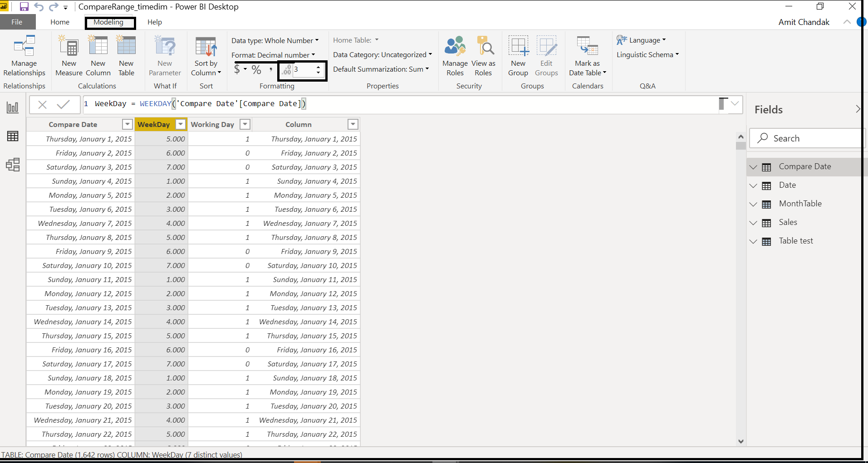Image resolution: width=868 pixels, height=463 pixels.
Task: Click decimal places stepper arrows
Action: click(x=319, y=69)
